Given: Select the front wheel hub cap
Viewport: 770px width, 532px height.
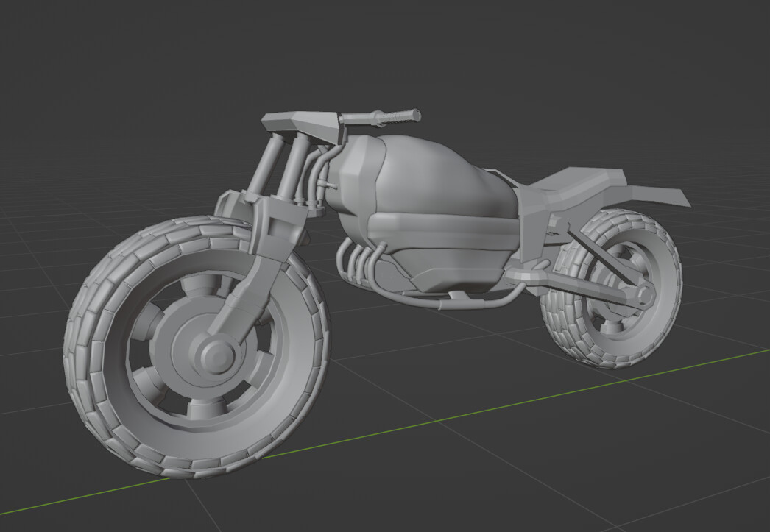Looking at the screenshot, I should (x=216, y=358).
